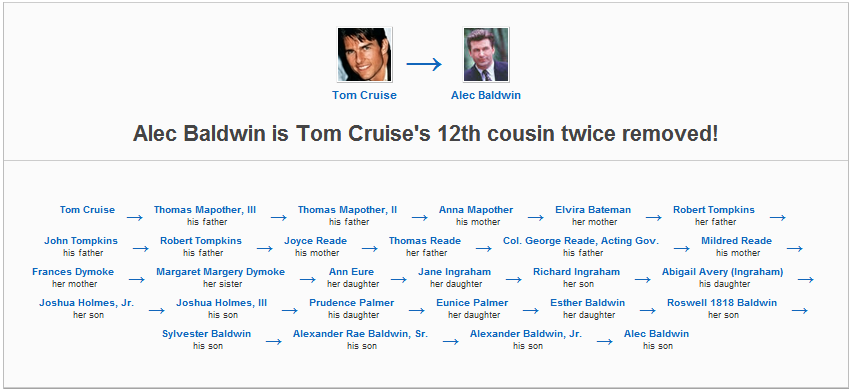Open Roswell 1818 Baldwin profile

722,303
